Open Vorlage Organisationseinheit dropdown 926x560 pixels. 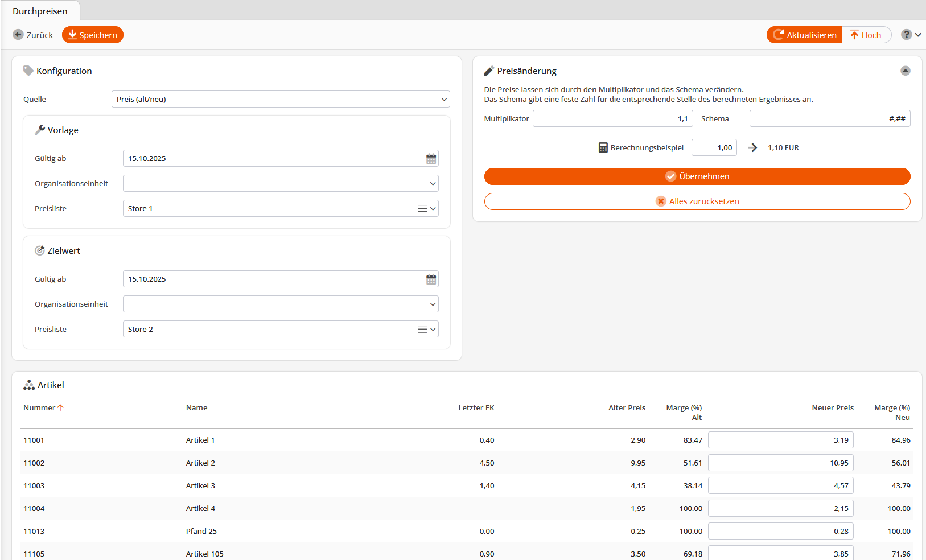pos(433,184)
